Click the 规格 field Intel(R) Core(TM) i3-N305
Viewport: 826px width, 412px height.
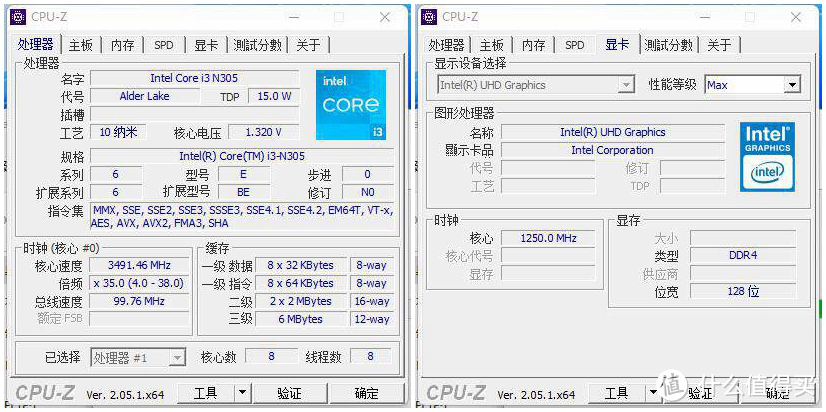(x=242, y=156)
